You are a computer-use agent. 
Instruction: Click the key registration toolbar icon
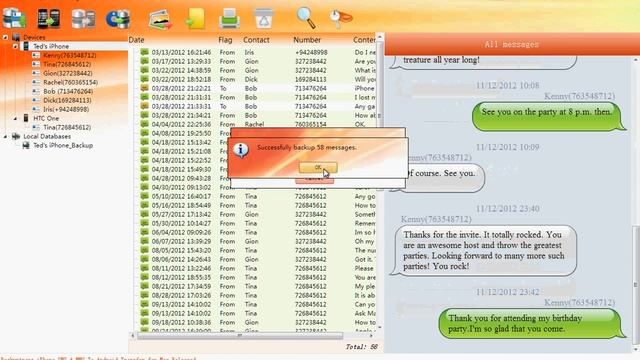(340, 19)
